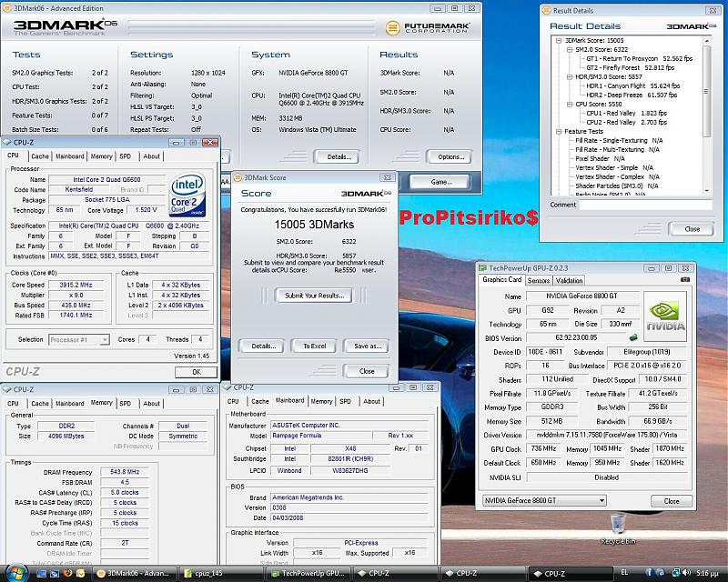The image size is (728, 582).
Task: Click the GPU-Z BIOS save chip icon
Action: point(633,337)
